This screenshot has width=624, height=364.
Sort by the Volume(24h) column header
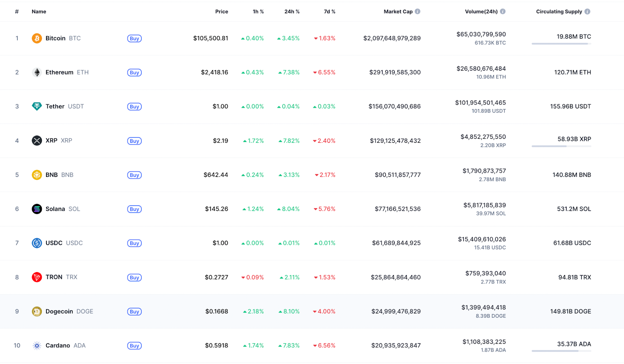[x=481, y=12]
